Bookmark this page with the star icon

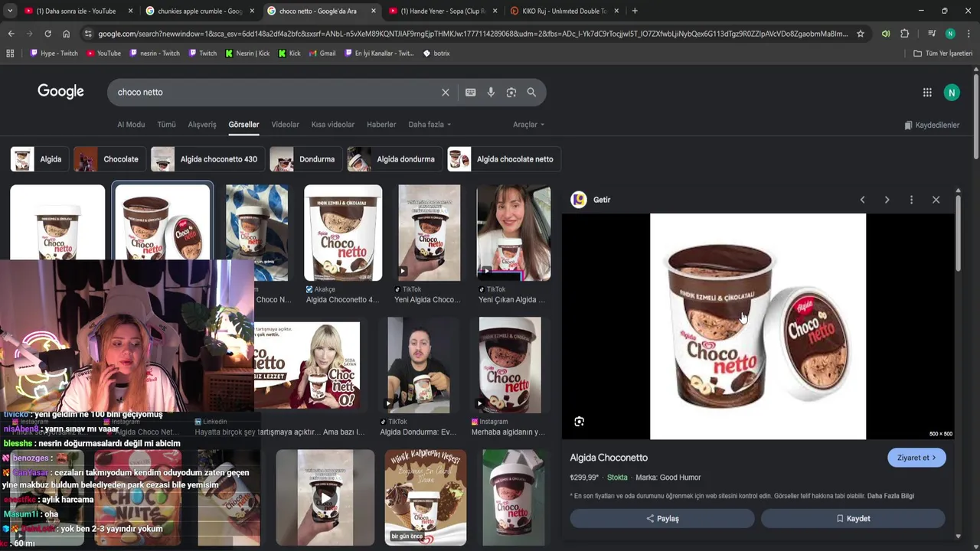pos(861,34)
